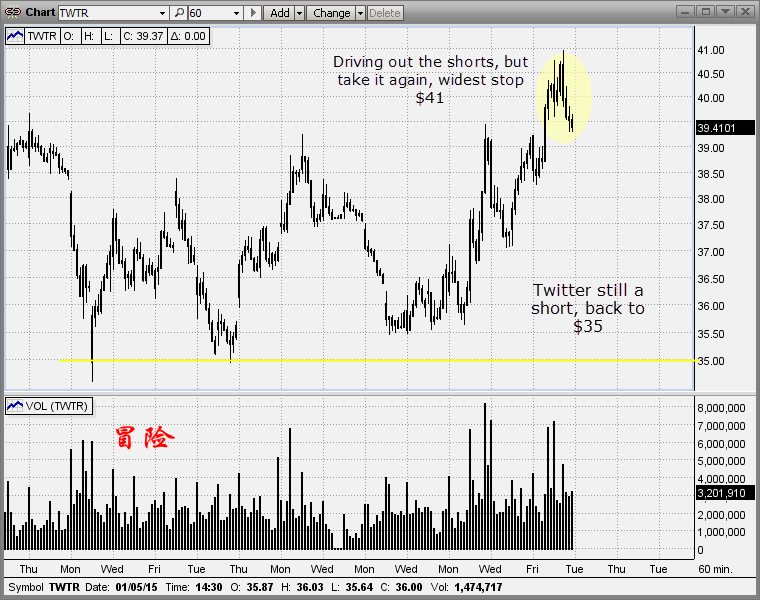
Task: Click the window menu down-arrow button
Action: click(x=726, y=12)
